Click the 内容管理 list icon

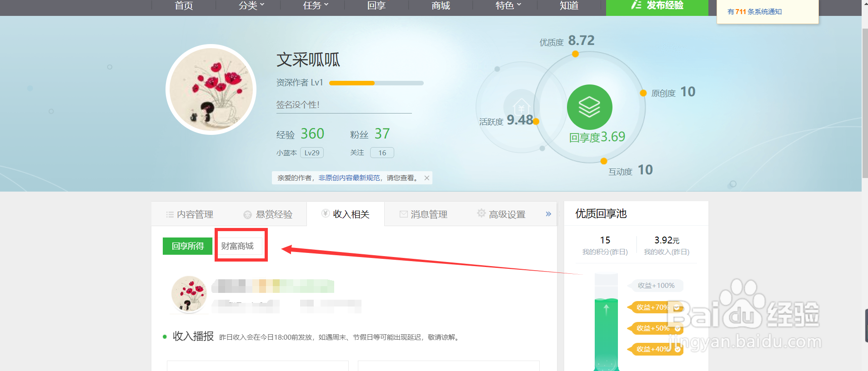click(170, 214)
